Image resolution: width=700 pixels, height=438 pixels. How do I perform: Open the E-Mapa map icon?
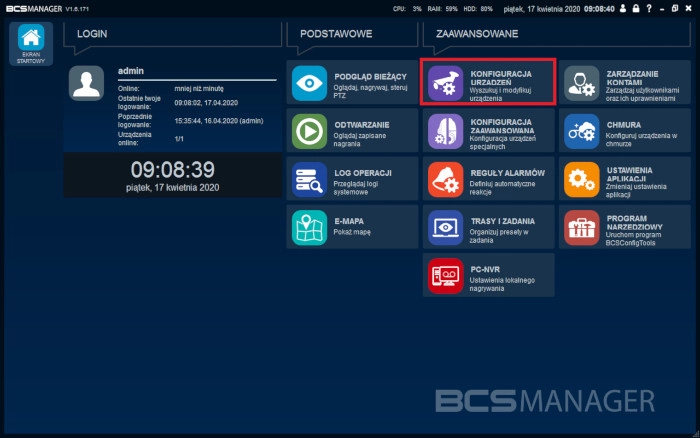pos(309,228)
